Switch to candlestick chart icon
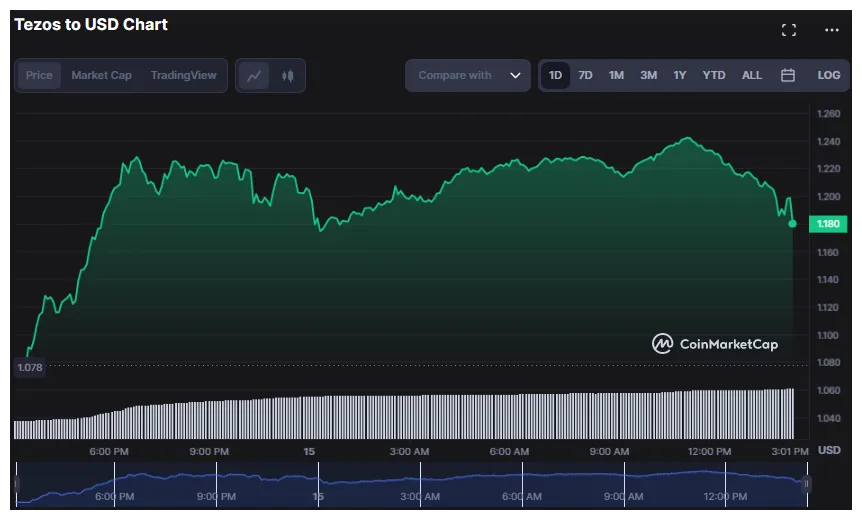 tap(288, 75)
